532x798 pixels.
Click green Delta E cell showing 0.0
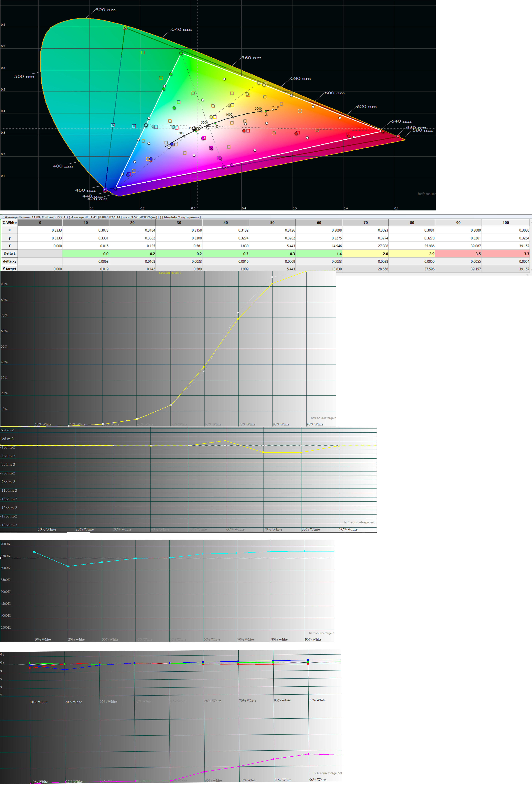(x=86, y=253)
